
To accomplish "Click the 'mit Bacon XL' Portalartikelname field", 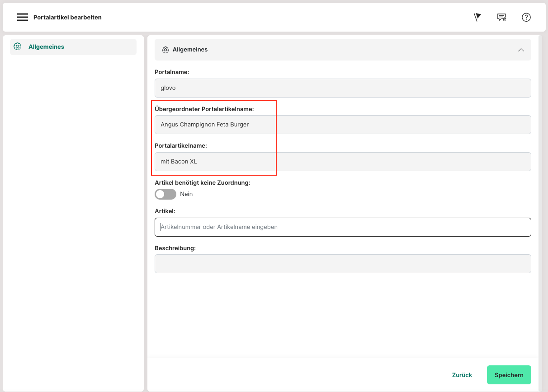I will coord(343,162).
